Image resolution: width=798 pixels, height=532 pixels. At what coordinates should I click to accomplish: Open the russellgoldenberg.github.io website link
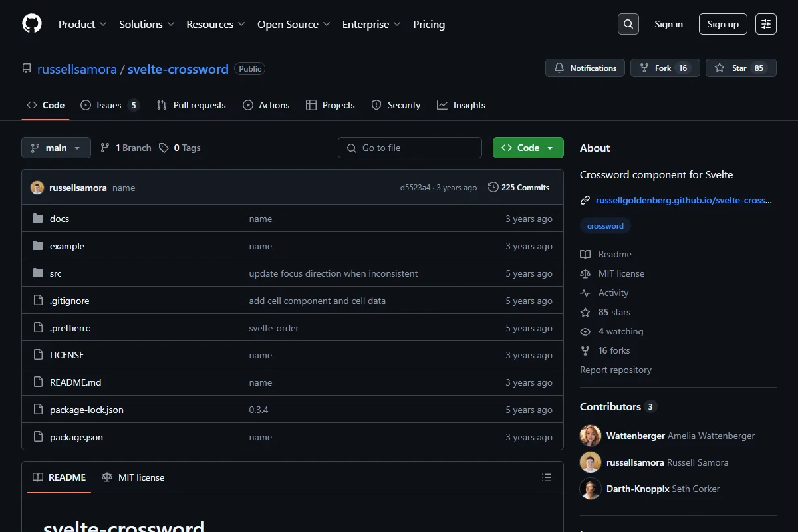[x=684, y=200]
